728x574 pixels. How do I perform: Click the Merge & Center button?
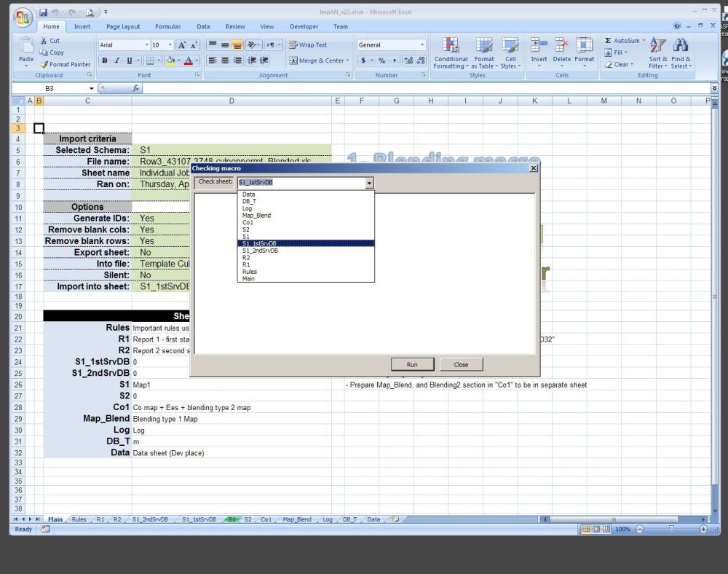click(x=319, y=60)
